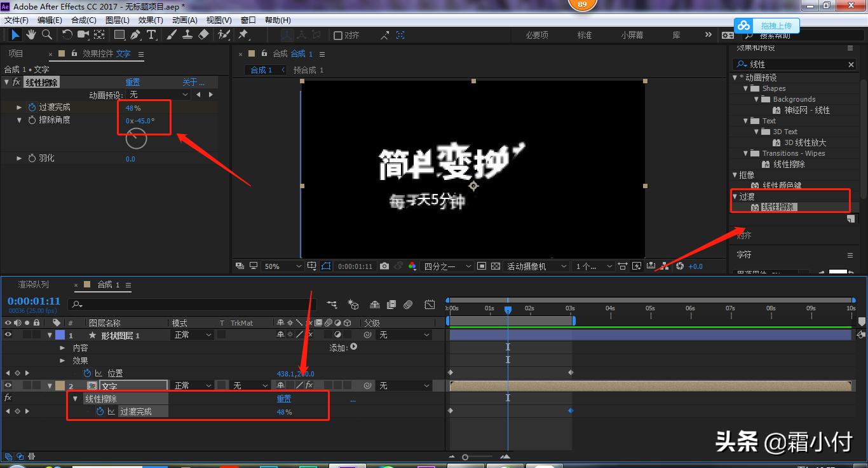Screen dimensions: 868x468
Task: Click 重置 to reset the 线性擦除 effect
Action: 132,81
